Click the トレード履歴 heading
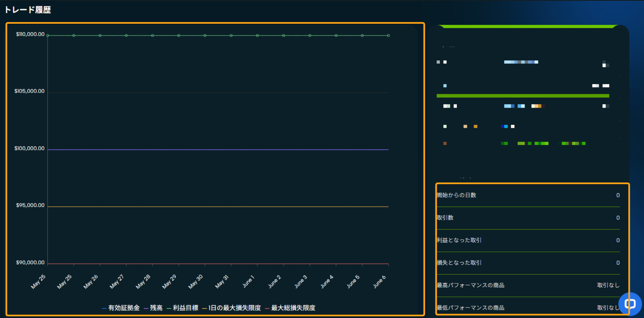The height and width of the screenshot is (318, 644). [28, 10]
